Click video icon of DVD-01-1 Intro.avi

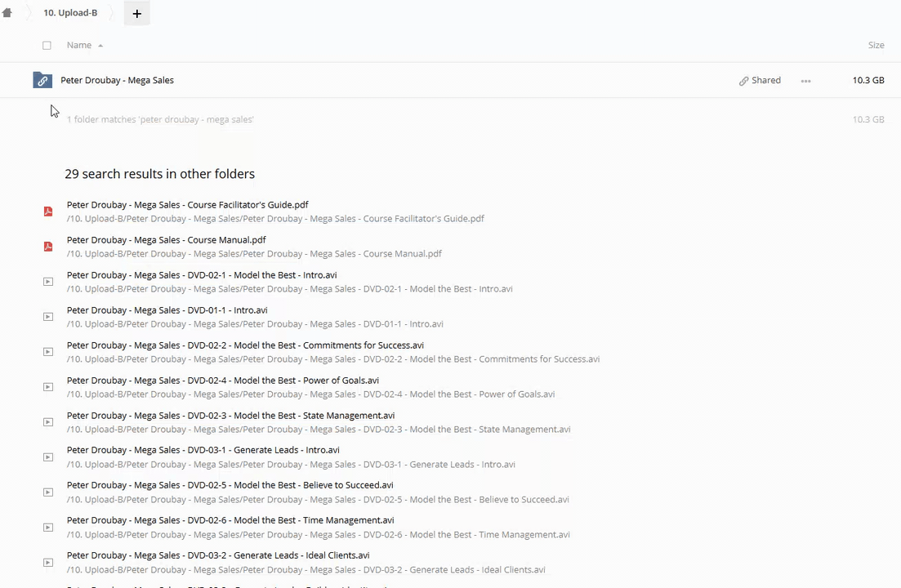click(48, 317)
